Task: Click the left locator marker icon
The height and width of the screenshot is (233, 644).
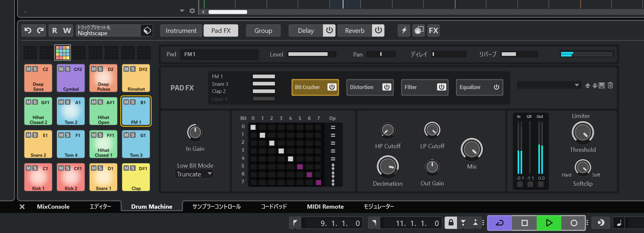Action: pos(295,223)
